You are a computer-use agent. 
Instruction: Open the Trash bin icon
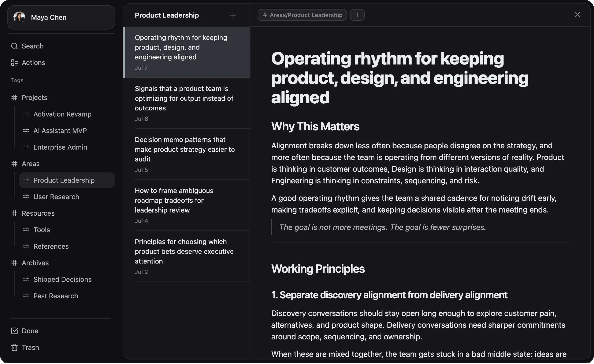click(x=14, y=348)
